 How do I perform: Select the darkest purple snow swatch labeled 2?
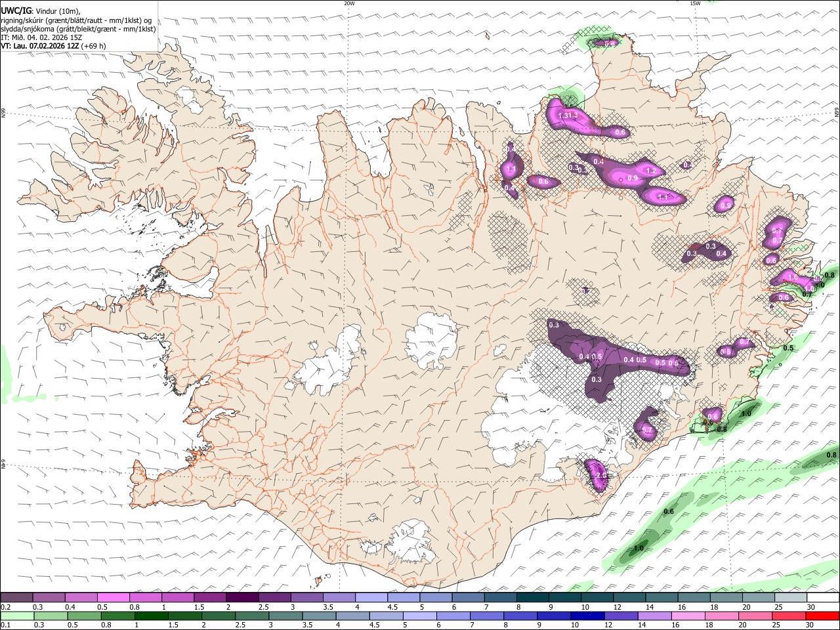(242, 598)
